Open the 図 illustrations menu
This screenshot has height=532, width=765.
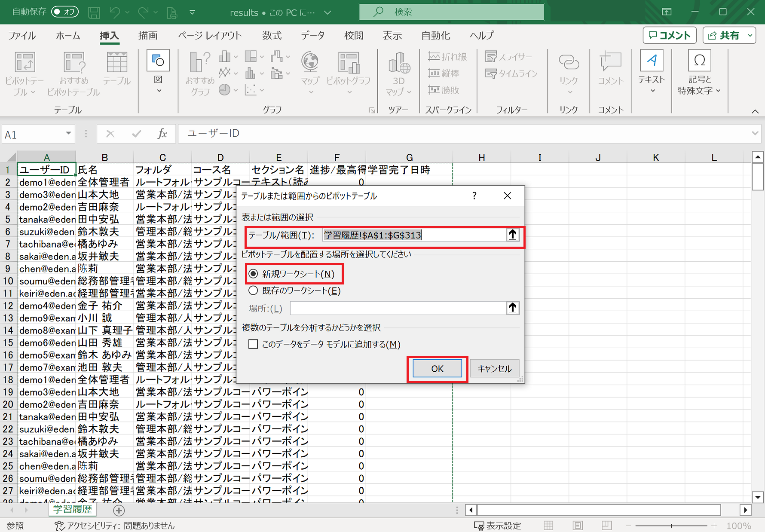click(158, 71)
